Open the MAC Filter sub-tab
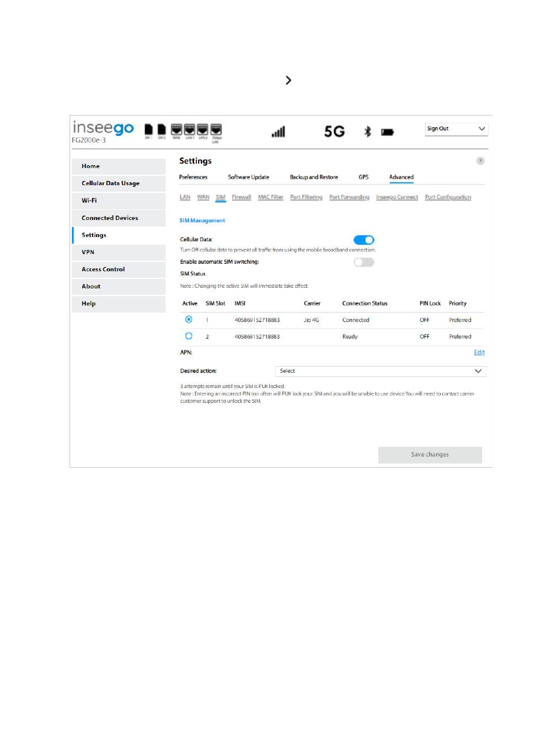Image resolution: width=560 pixels, height=736 pixels. pos(271,197)
